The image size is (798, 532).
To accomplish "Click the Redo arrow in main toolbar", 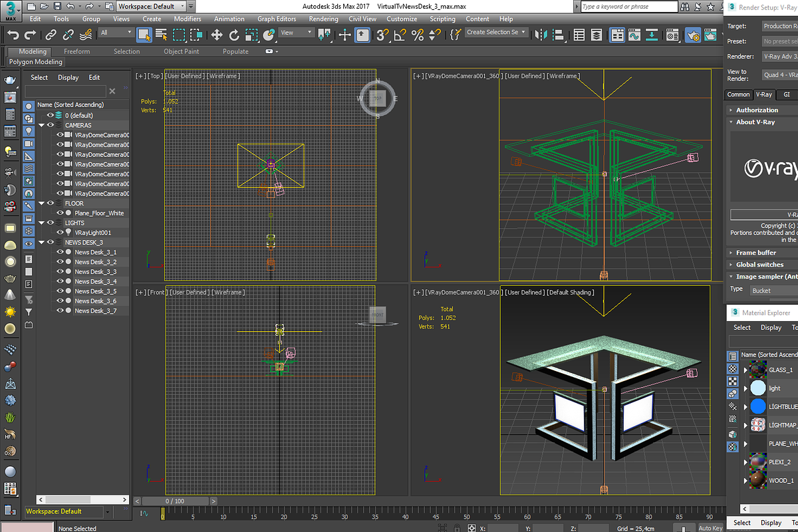I will pos(30,35).
